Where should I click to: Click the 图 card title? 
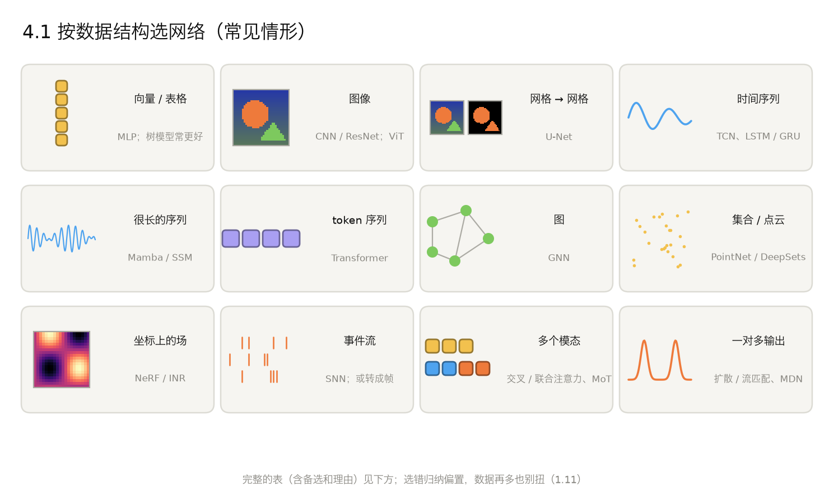559,220
